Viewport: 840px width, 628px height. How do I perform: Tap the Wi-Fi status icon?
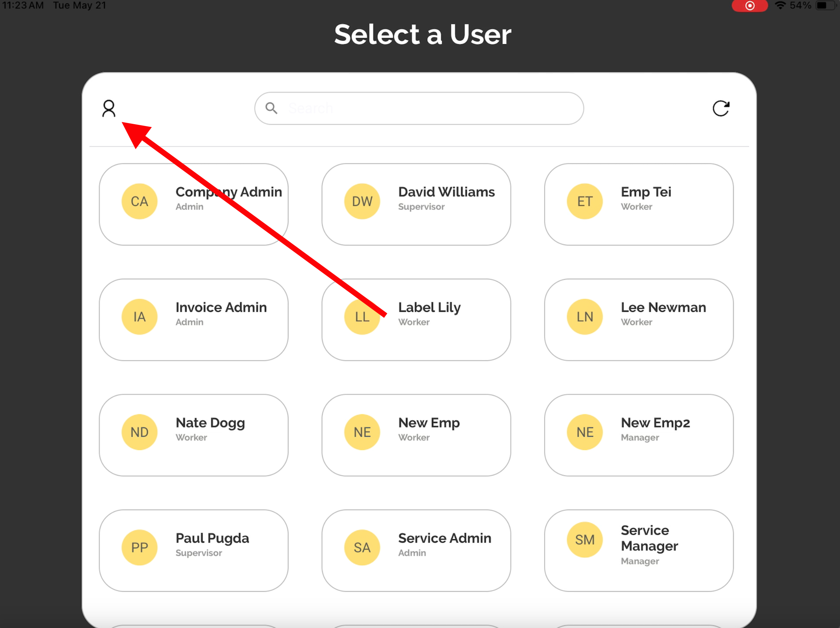click(x=780, y=5)
